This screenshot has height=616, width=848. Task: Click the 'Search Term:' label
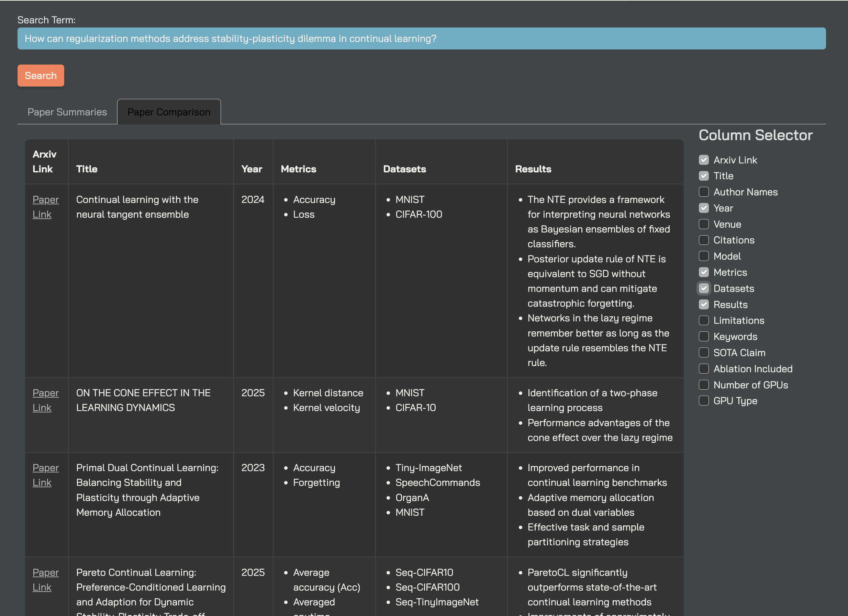(x=46, y=20)
